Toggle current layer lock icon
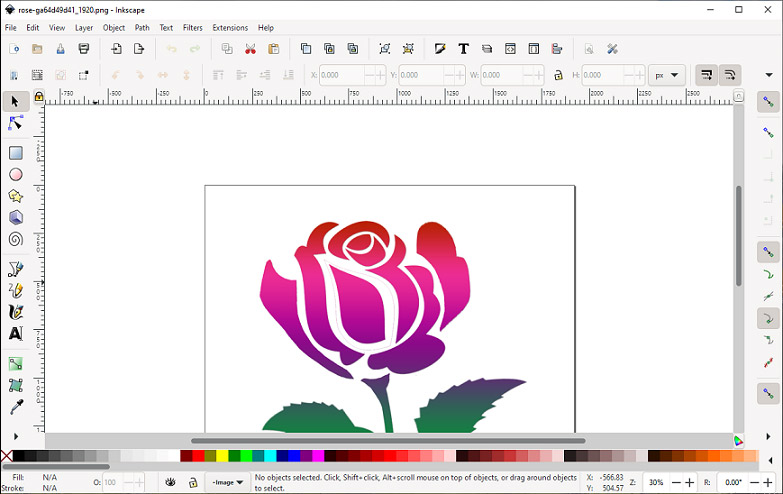Viewport: 783px width, 494px height. pyautogui.click(x=193, y=483)
